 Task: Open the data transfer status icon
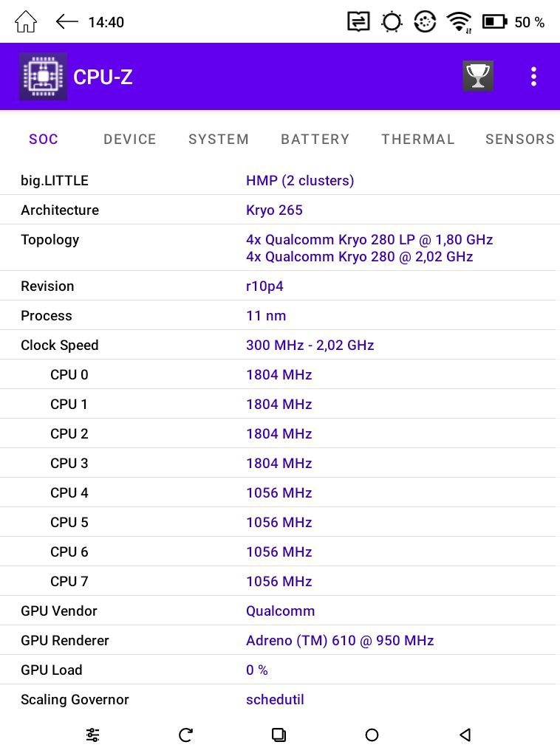click(x=358, y=21)
